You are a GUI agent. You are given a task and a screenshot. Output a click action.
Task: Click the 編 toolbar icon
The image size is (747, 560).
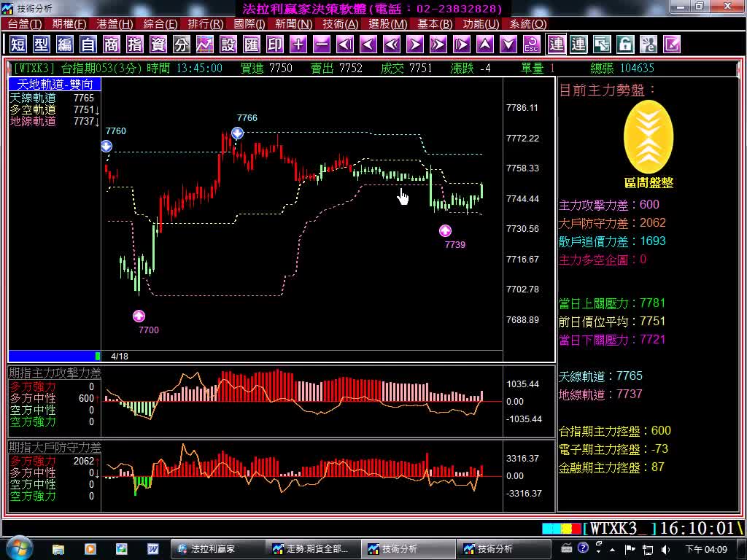tap(65, 44)
